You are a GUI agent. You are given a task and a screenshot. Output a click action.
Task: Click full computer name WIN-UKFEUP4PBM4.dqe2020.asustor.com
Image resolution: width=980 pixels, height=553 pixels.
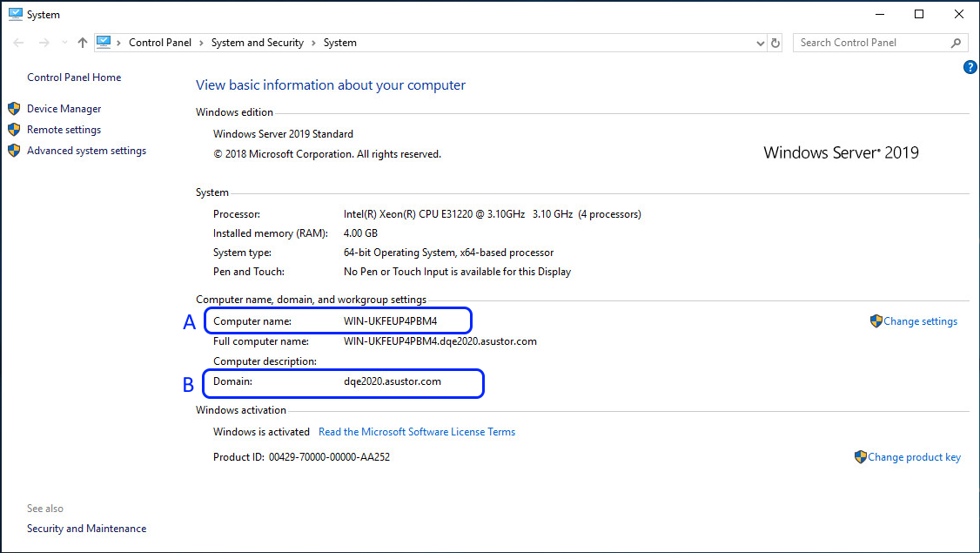[440, 341]
